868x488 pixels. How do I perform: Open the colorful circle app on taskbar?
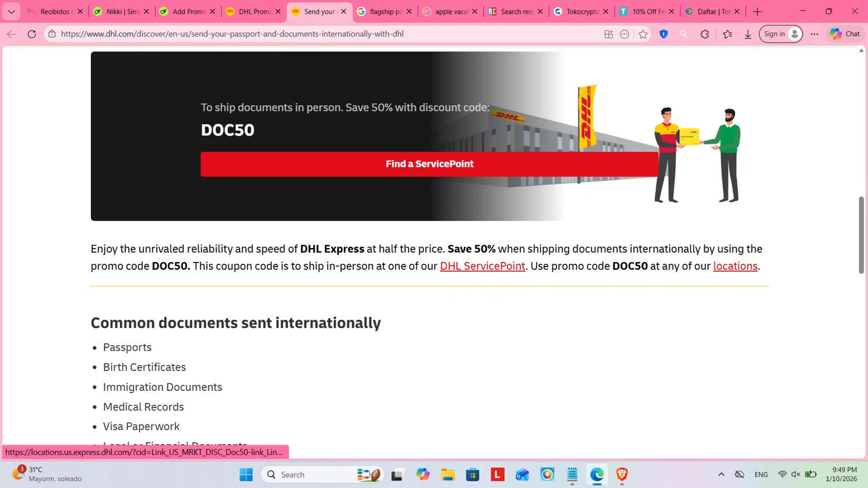[x=547, y=475]
